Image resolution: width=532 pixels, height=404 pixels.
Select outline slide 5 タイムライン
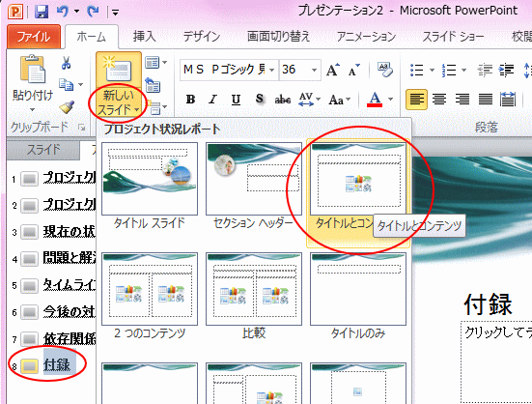tap(69, 285)
